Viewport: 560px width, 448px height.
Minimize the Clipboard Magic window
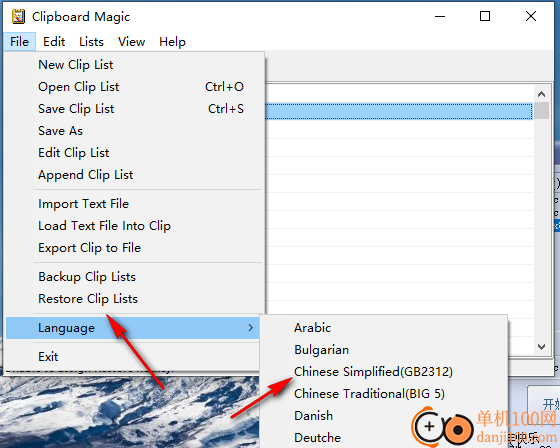coord(440,16)
